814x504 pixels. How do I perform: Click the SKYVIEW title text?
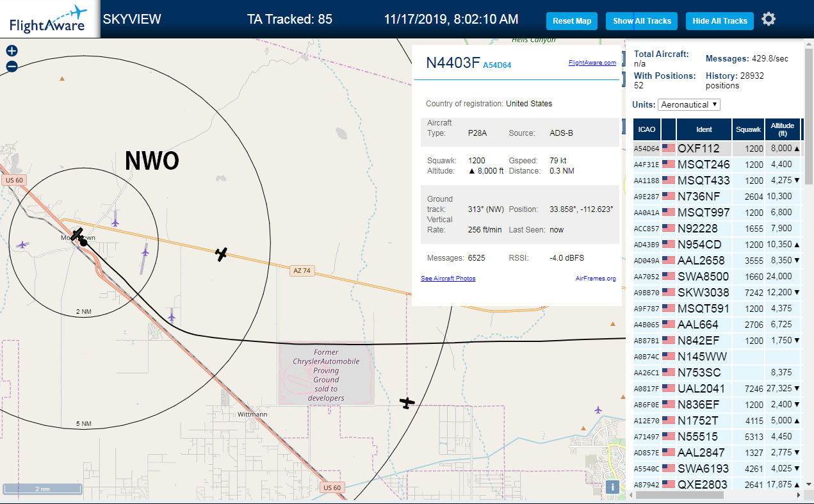[x=132, y=19]
